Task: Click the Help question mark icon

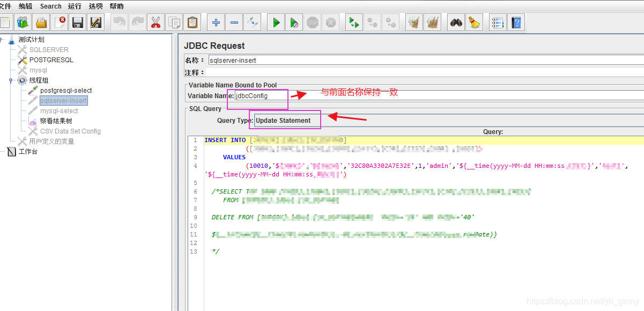Action: click(516, 23)
